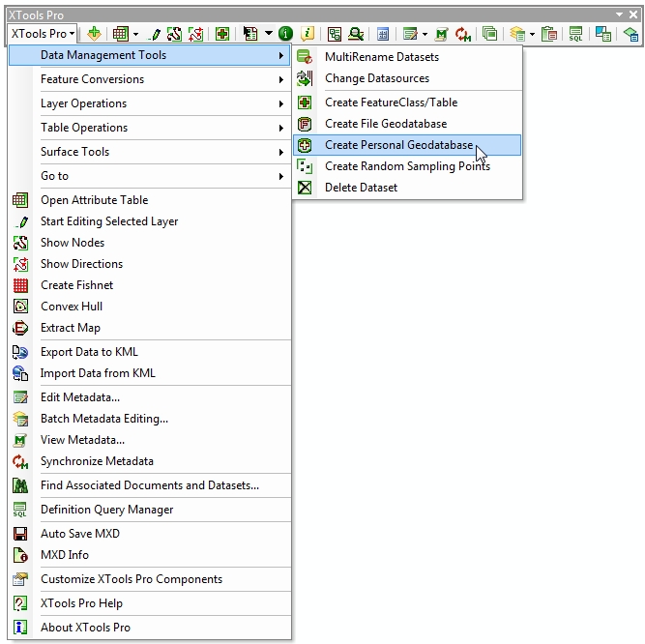Screen dimensions: 645x644
Task: Open Definition Query Manager
Action: point(150,510)
